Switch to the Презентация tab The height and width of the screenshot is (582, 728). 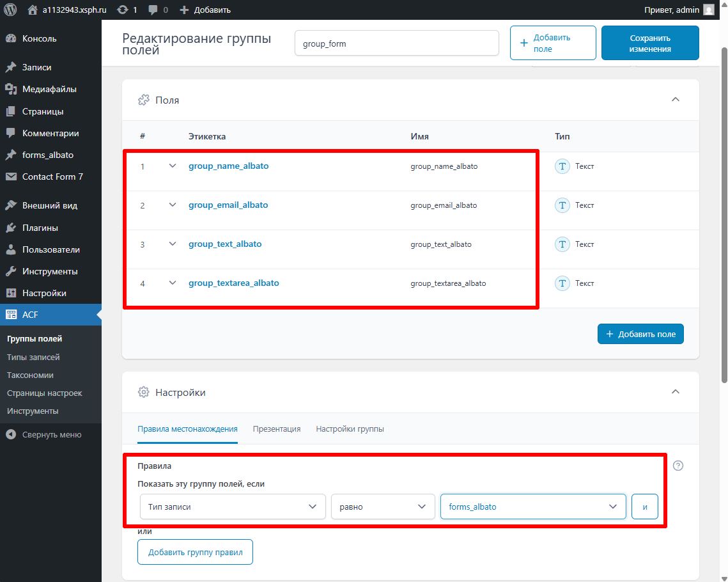(276, 429)
